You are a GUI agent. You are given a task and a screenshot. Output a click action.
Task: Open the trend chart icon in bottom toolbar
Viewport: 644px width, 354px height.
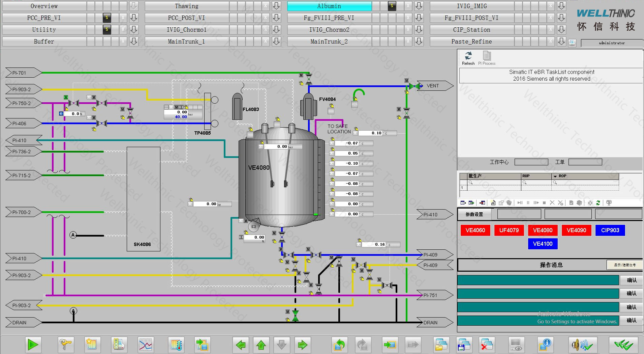[x=146, y=345]
